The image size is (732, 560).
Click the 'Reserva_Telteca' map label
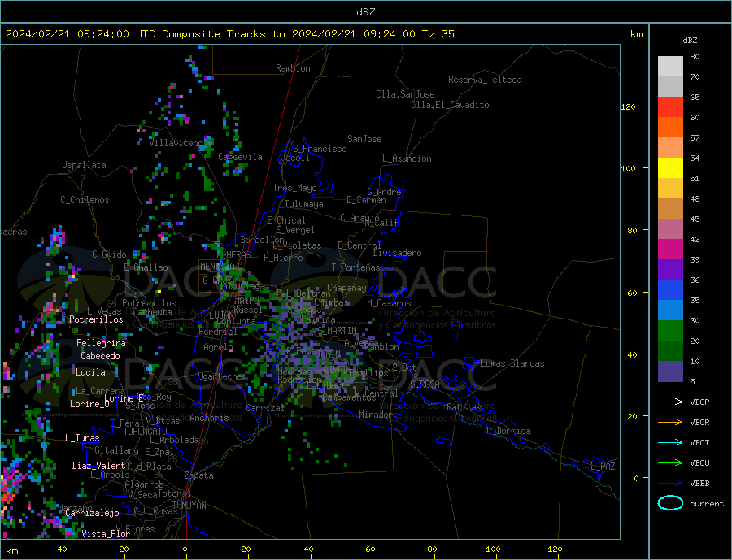point(485,80)
